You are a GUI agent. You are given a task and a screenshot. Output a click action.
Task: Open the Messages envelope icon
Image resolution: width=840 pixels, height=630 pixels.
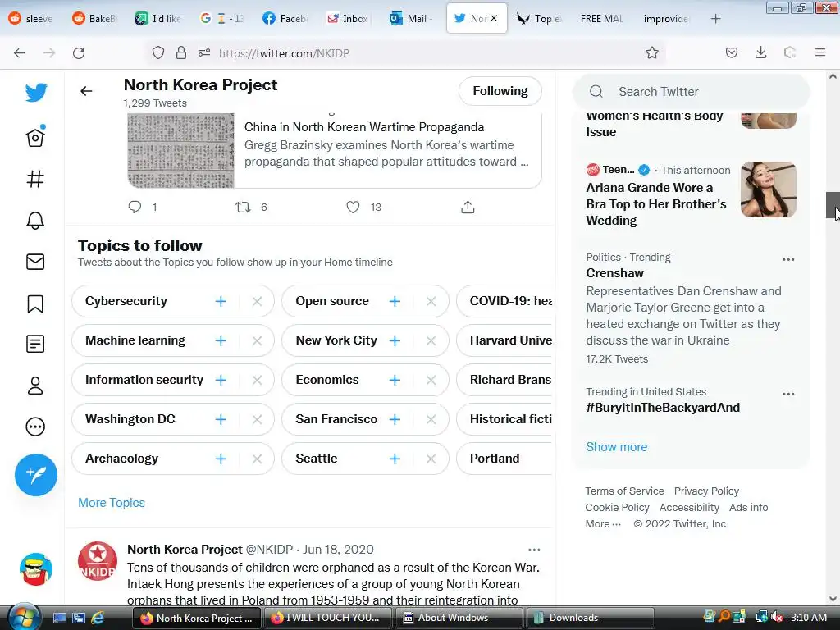point(35,262)
